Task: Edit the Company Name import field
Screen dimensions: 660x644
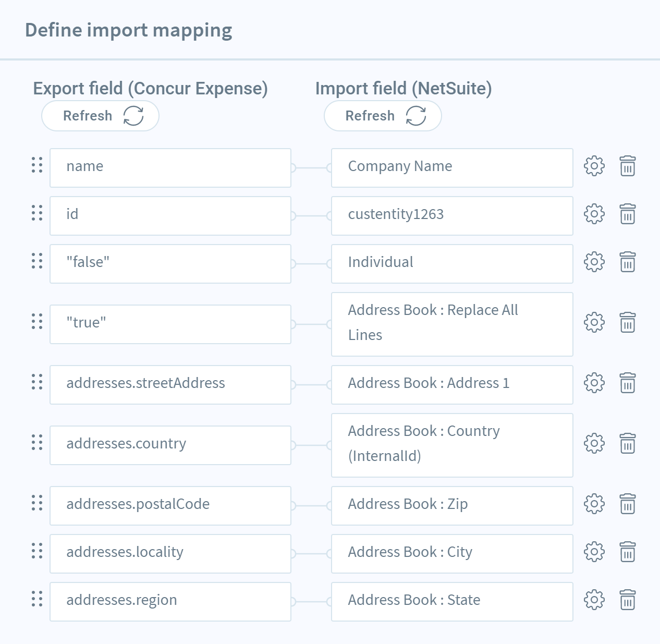Action: click(452, 168)
